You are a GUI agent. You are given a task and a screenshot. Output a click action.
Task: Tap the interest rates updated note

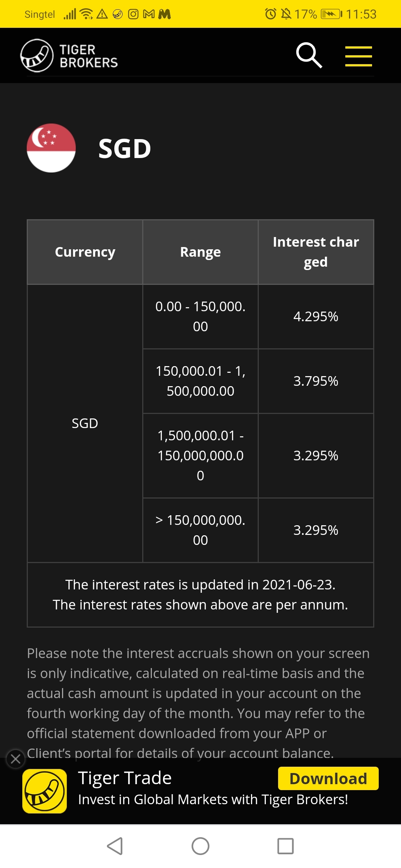[x=200, y=595]
